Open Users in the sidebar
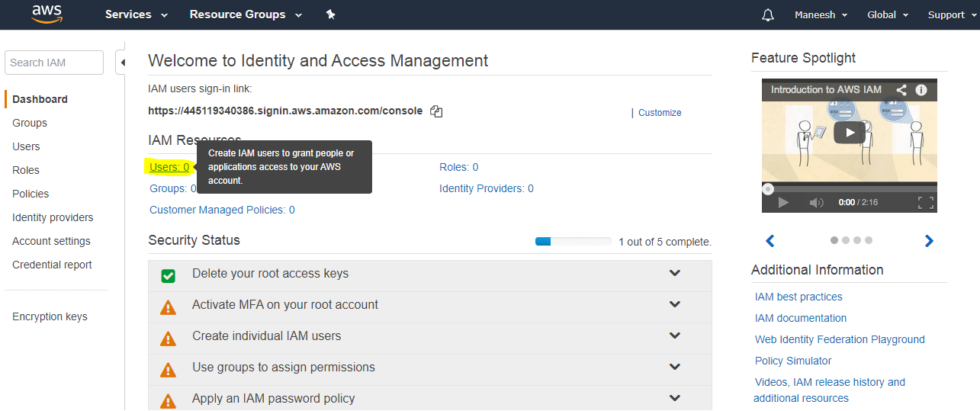This screenshot has height=411, width=980. 26,146
